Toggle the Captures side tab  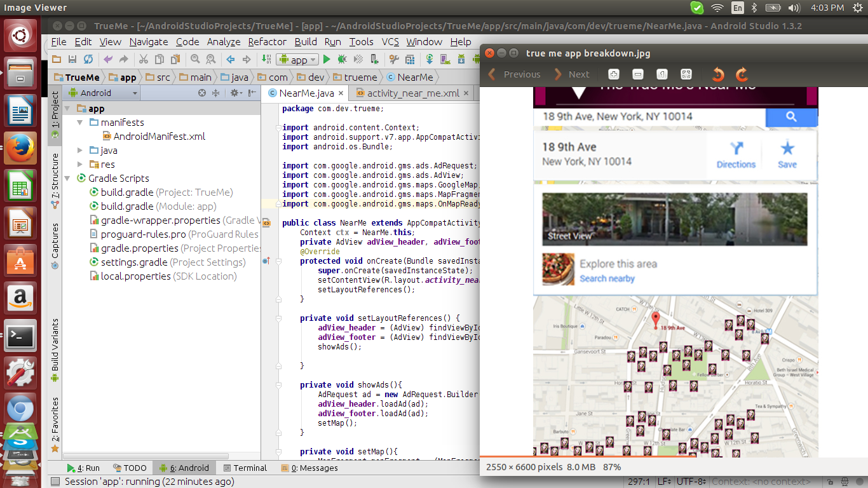click(x=55, y=246)
